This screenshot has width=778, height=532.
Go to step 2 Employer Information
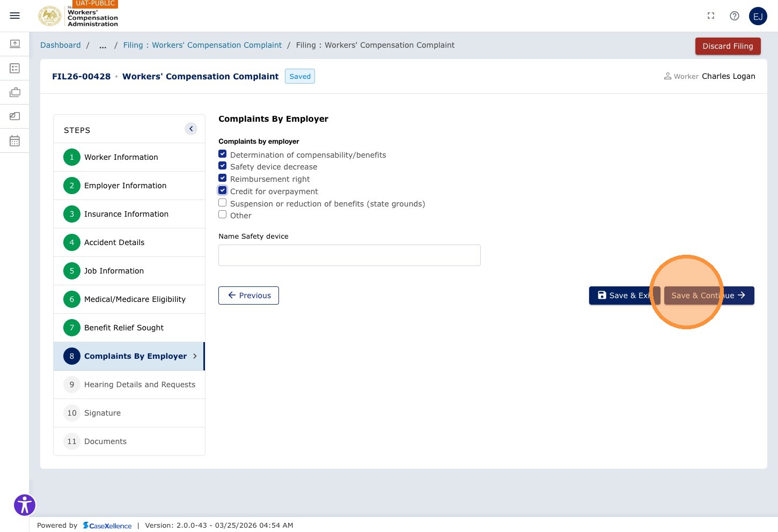pos(129,186)
